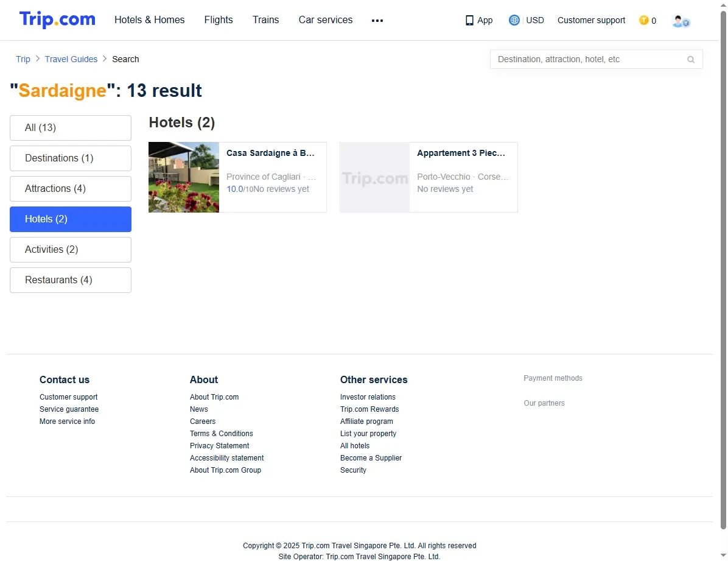The width and height of the screenshot is (728, 561).
Task: Select the Activities (2) filter
Action: [71, 250]
